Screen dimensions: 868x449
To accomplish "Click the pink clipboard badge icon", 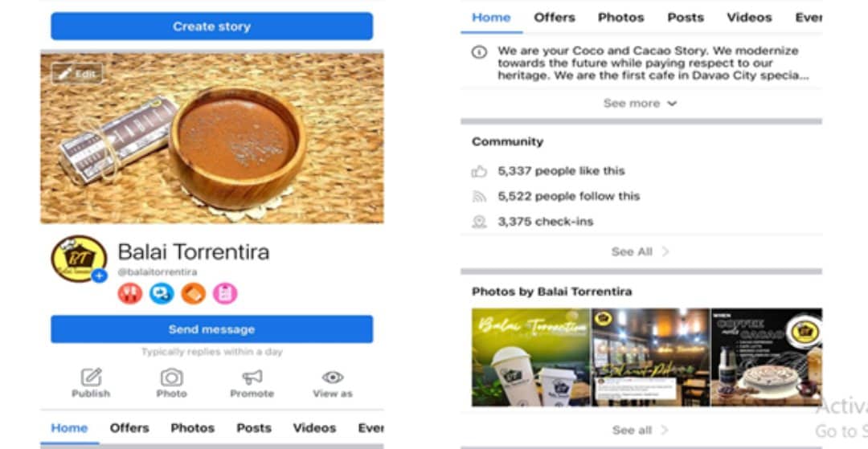I will pyautogui.click(x=225, y=294).
